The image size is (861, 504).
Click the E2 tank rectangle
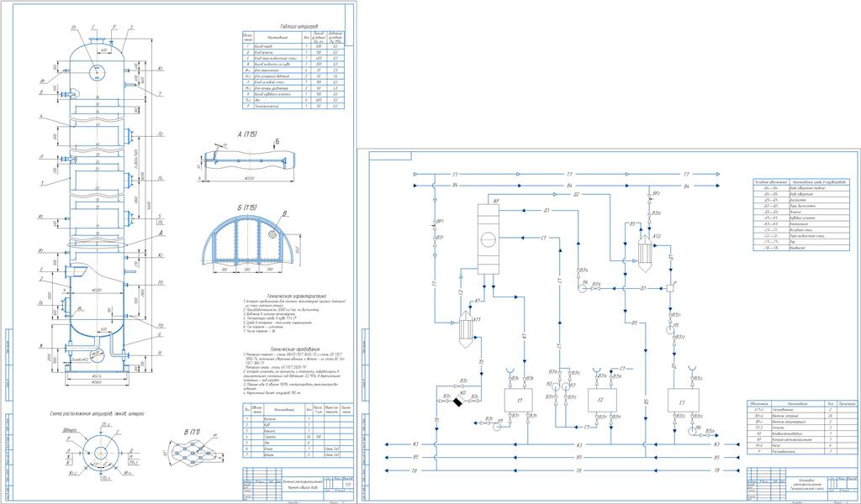(602, 401)
